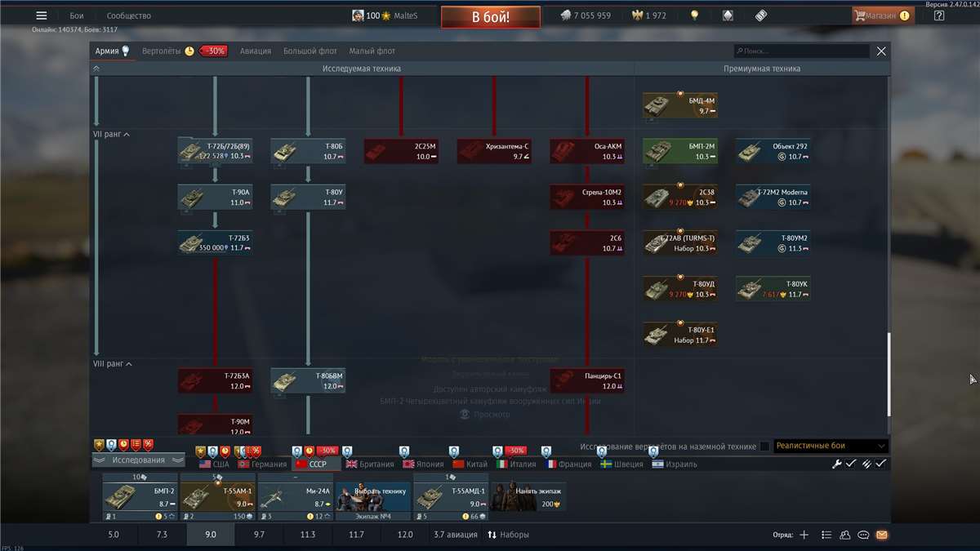The width and height of the screenshot is (980, 551).
Task: Open the Магазин shop button
Action: [x=881, y=16]
